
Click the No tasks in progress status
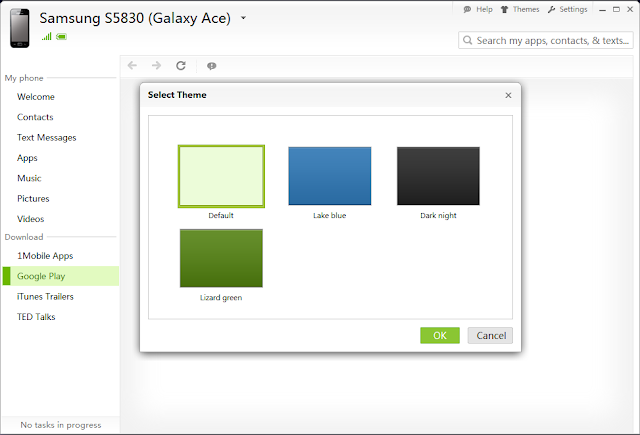click(61, 425)
